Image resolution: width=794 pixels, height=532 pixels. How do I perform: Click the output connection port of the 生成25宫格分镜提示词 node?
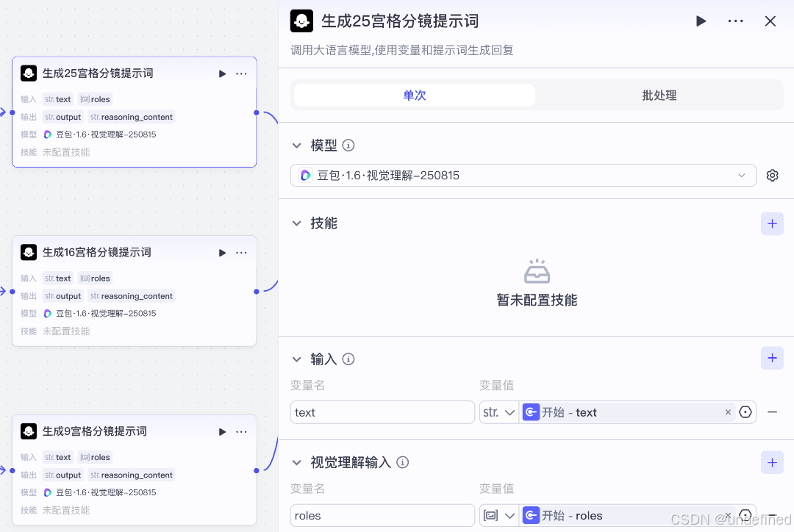tap(257, 112)
